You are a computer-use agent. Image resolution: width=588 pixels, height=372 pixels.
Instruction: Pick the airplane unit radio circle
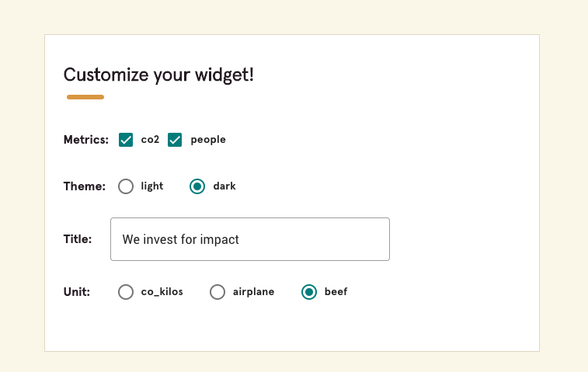(217, 292)
